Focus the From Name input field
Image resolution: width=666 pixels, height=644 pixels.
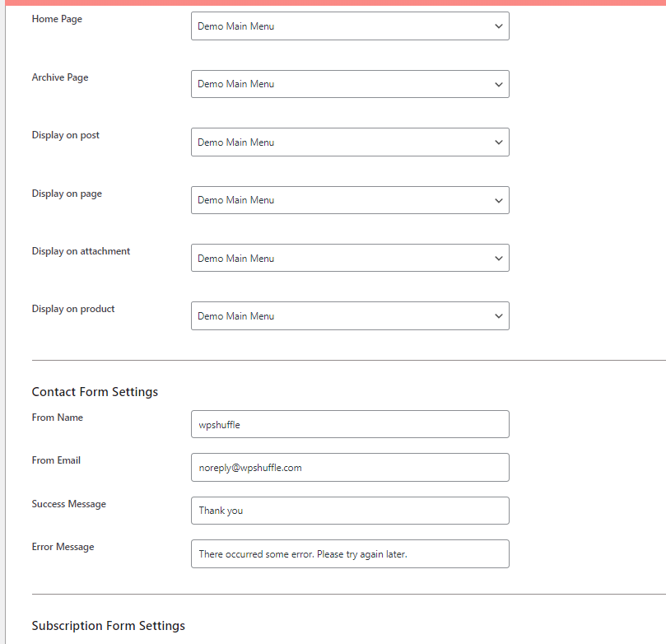click(x=350, y=425)
